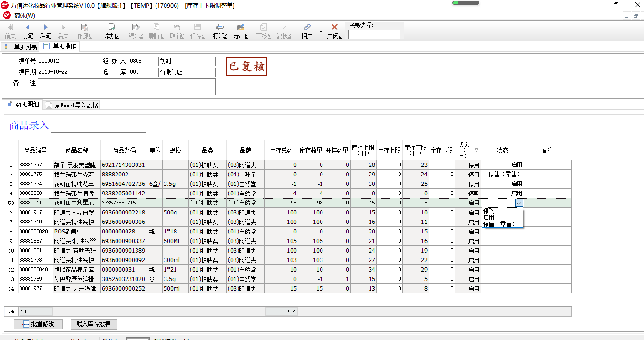The width and height of the screenshot is (644, 340).
Task: Click barcode cell 6951604702736
Action: tap(125, 184)
